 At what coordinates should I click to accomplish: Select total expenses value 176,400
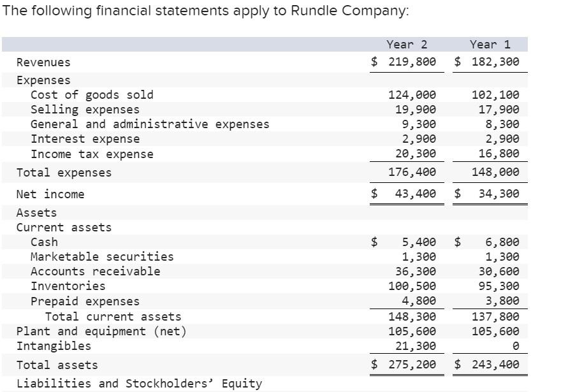(x=412, y=172)
